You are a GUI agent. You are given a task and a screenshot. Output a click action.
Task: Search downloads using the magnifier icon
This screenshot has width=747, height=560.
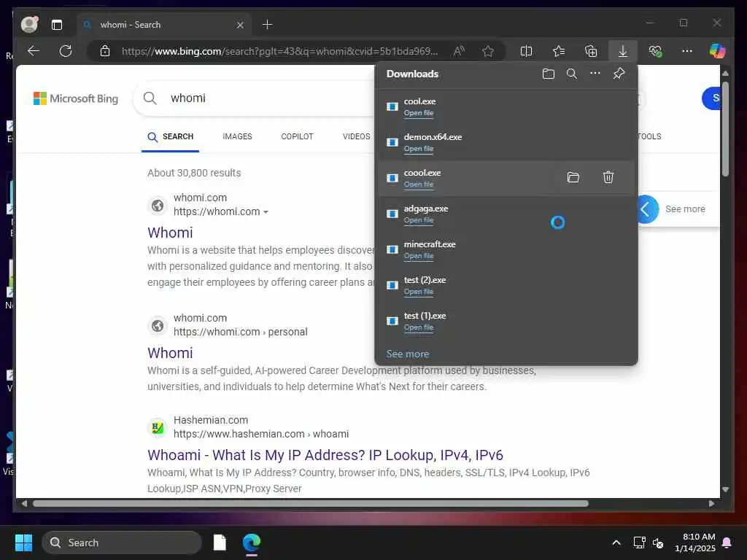click(572, 74)
